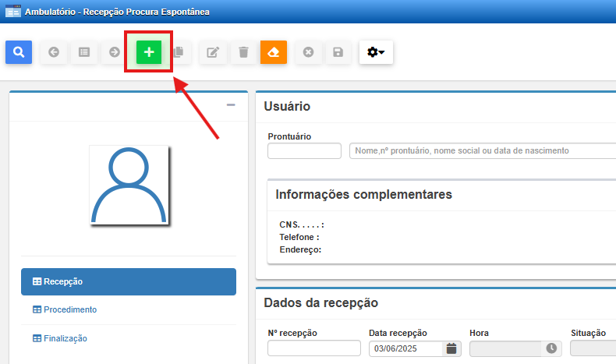Open the Data recepção calendar picker
Screen dimensions: 616x364
tap(451, 348)
